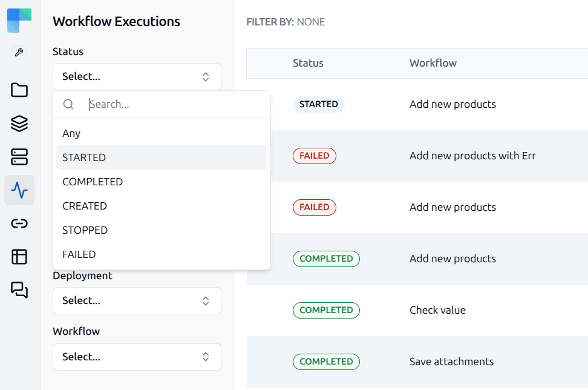The width and height of the screenshot is (588, 390).
Task: Click the STARTED badge in the table
Action: pyautogui.click(x=318, y=104)
